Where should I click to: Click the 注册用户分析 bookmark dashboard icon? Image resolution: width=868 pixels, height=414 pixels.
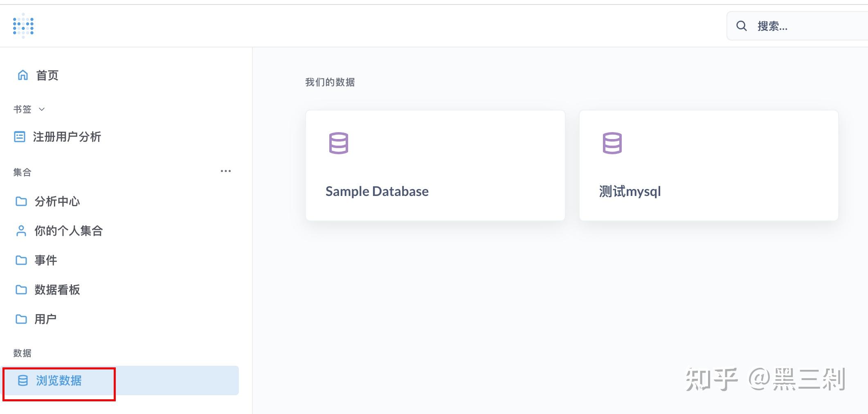pos(20,137)
